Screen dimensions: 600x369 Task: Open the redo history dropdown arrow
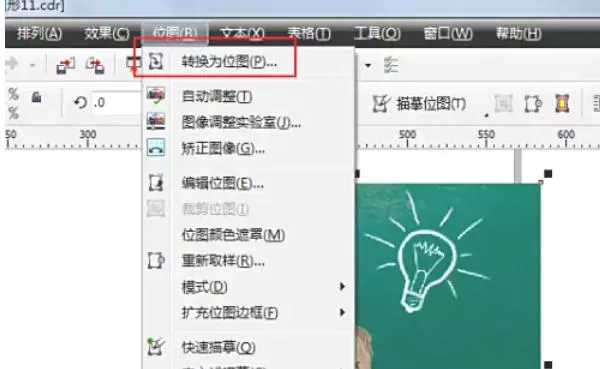(33, 65)
